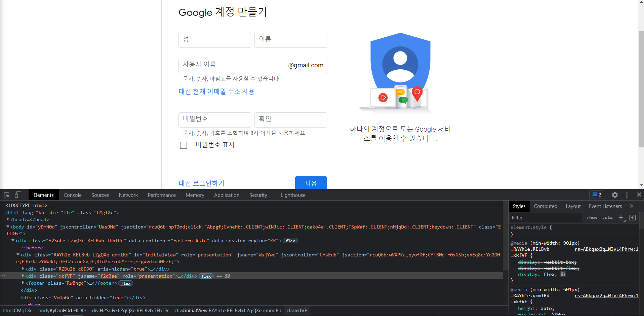
Task: Toggle the computed styles sidebar icon
Action: [x=633, y=217]
